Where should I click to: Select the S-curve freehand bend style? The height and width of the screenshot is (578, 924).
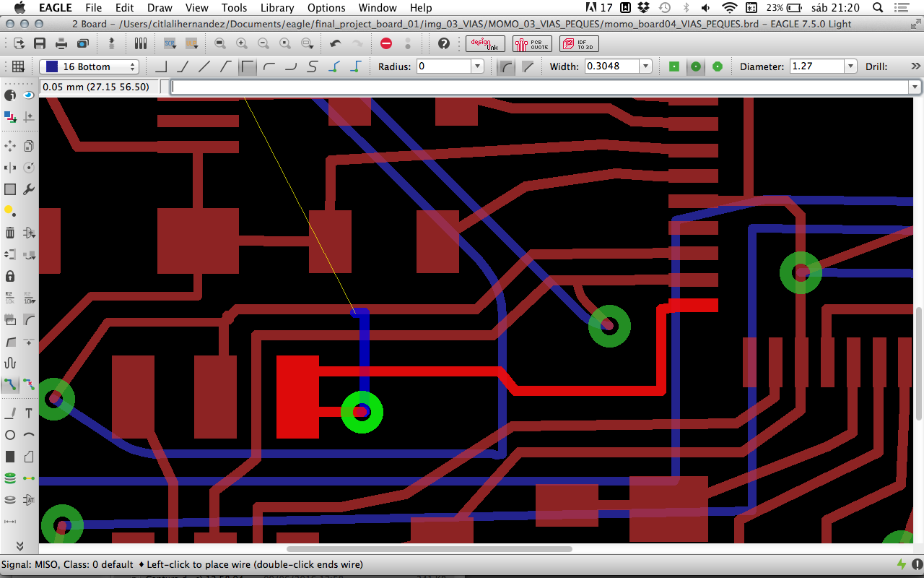coord(313,66)
